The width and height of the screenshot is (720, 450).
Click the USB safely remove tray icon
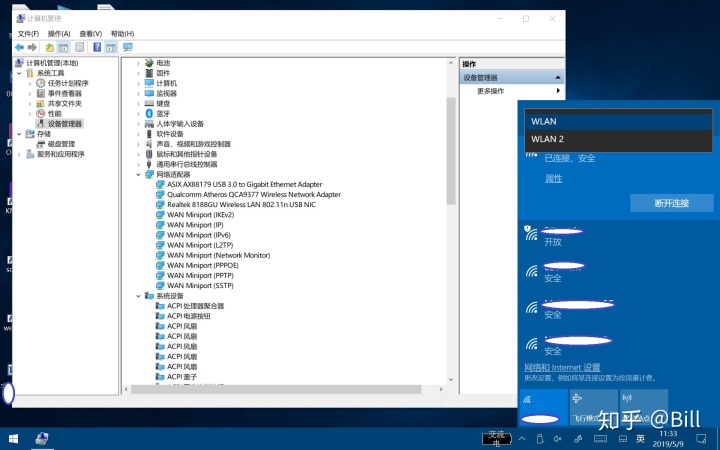click(540, 439)
